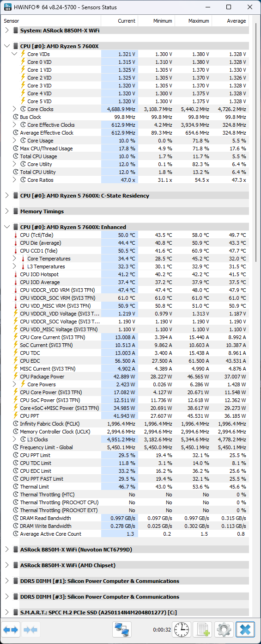Click the Minimum column header

156,21
